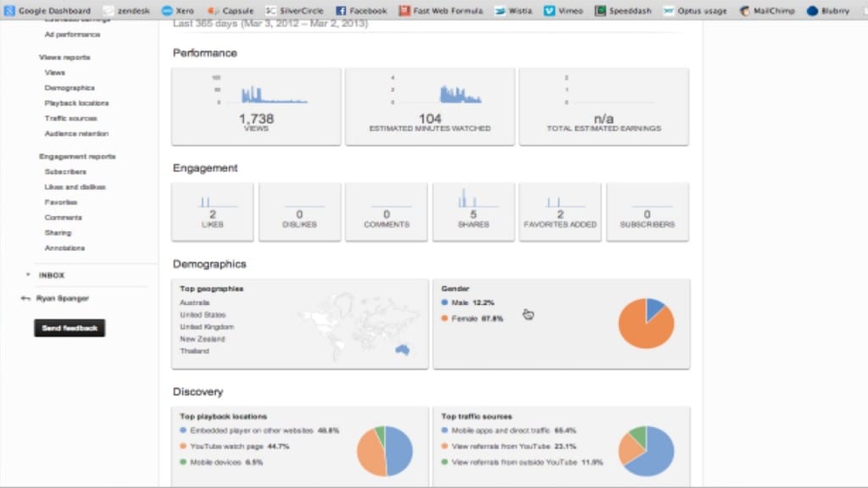Viewport: 868px width, 488px height.
Task: Click the world map in Top geographies
Action: click(357, 326)
